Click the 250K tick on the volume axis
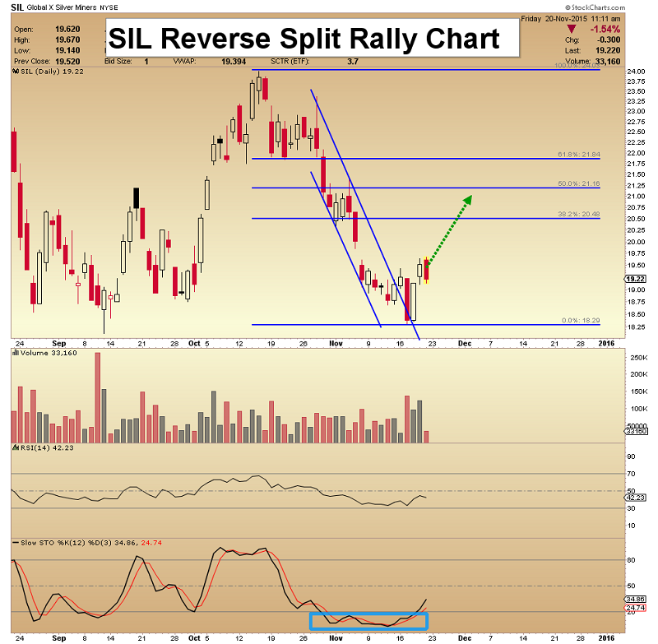This screenshot has width=658, height=644. [x=639, y=358]
